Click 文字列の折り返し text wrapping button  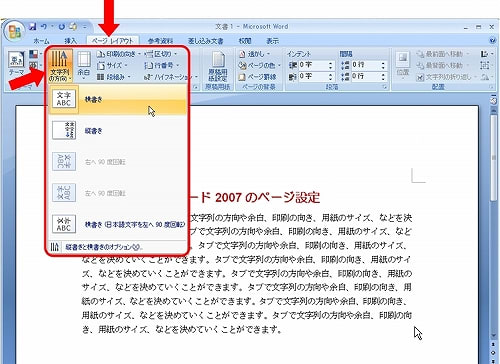[447, 77]
